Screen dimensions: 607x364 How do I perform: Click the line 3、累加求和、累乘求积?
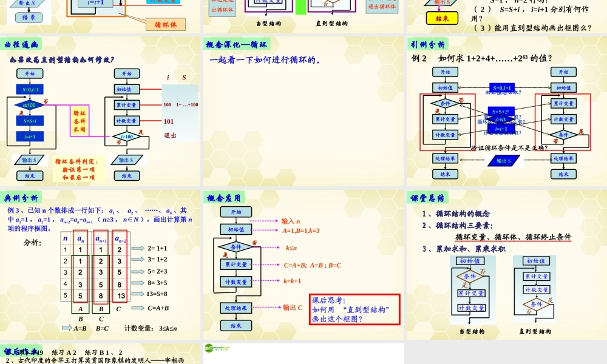[464, 249]
